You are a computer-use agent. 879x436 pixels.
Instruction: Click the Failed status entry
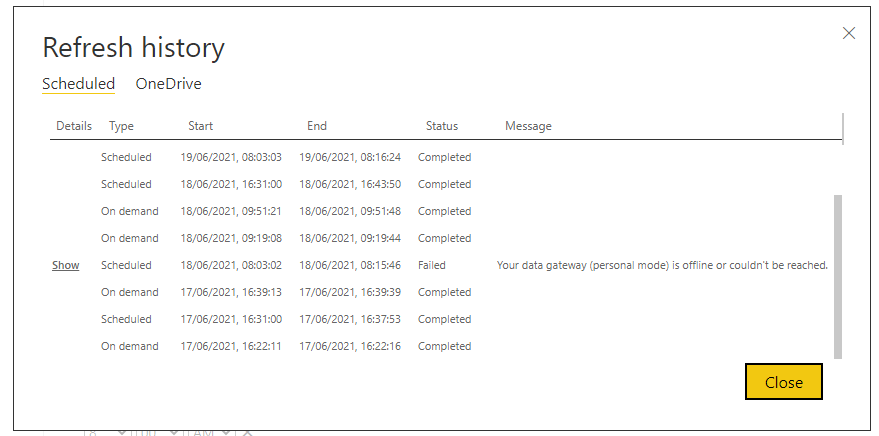pyautogui.click(x=432, y=265)
